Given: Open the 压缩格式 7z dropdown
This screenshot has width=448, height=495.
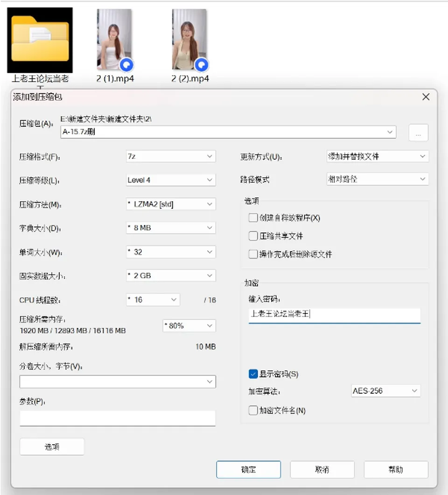Looking at the screenshot, I should pyautogui.click(x=171, y=156).
